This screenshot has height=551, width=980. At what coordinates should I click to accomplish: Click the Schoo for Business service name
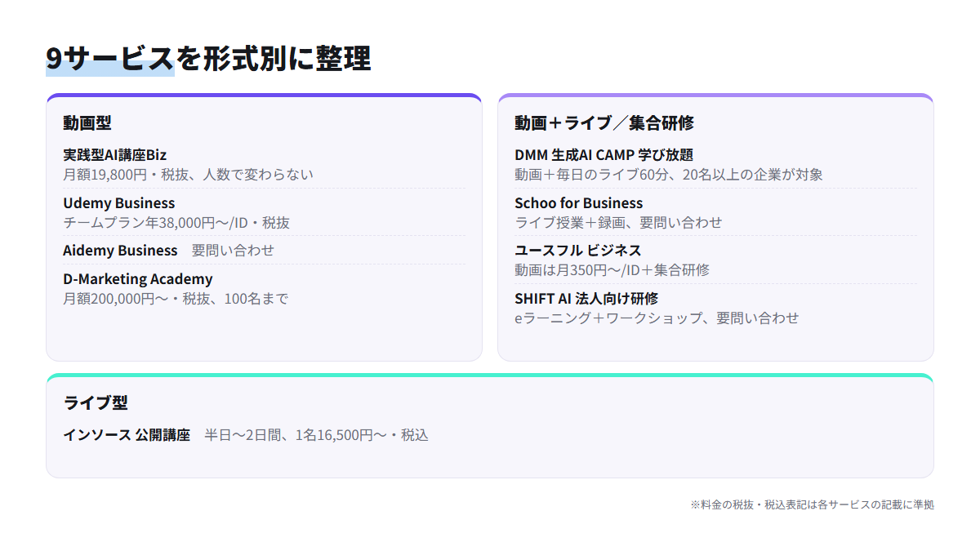pos(579,203)
